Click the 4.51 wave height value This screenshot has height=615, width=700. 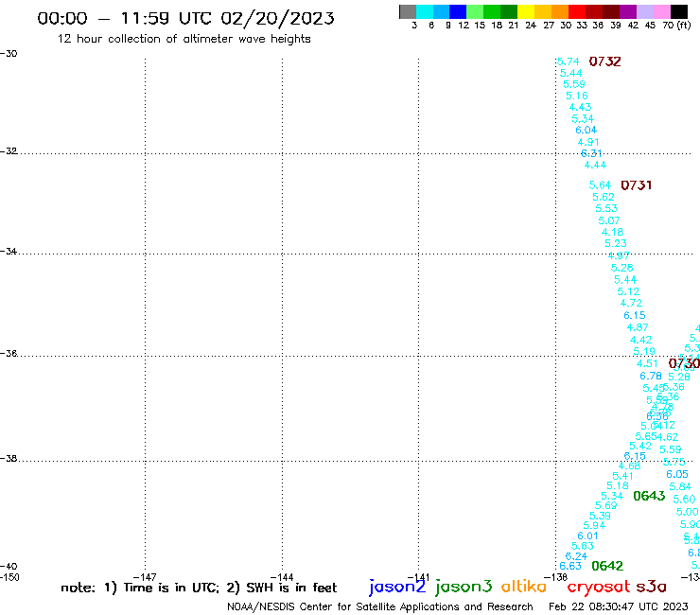647,363
